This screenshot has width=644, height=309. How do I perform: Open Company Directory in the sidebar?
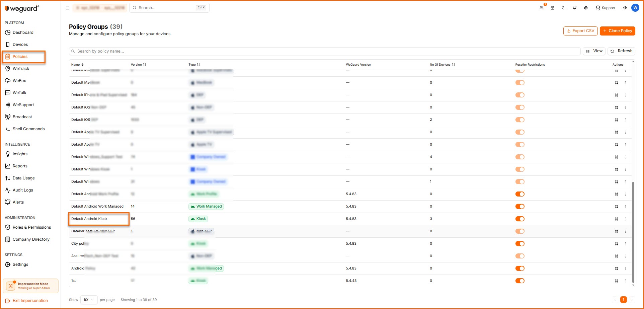tap(31, 239)
